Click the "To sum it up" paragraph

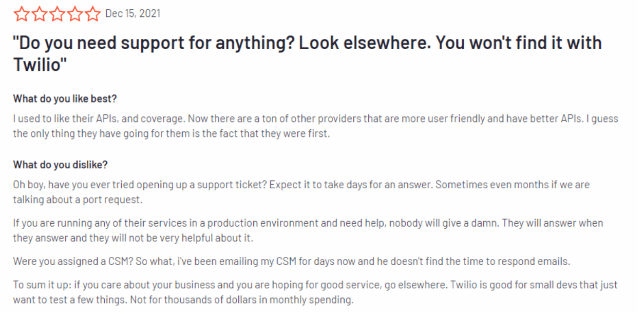pyautogui.click(x=315, y=292)
